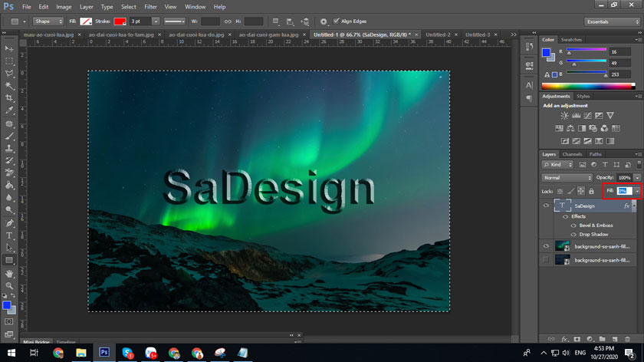This screenshot has width=644, height=362.
Task: Create a new group folder icon
Action: tap(602, 339)
